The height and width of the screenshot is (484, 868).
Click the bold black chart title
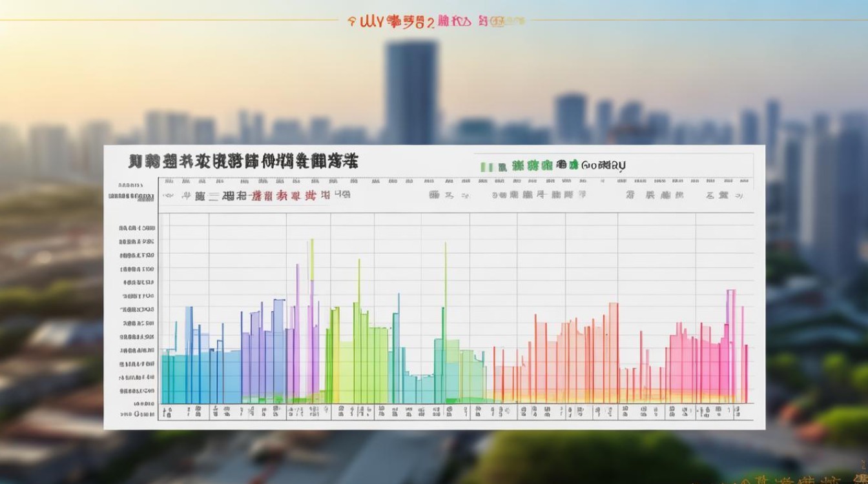point(243,162)
